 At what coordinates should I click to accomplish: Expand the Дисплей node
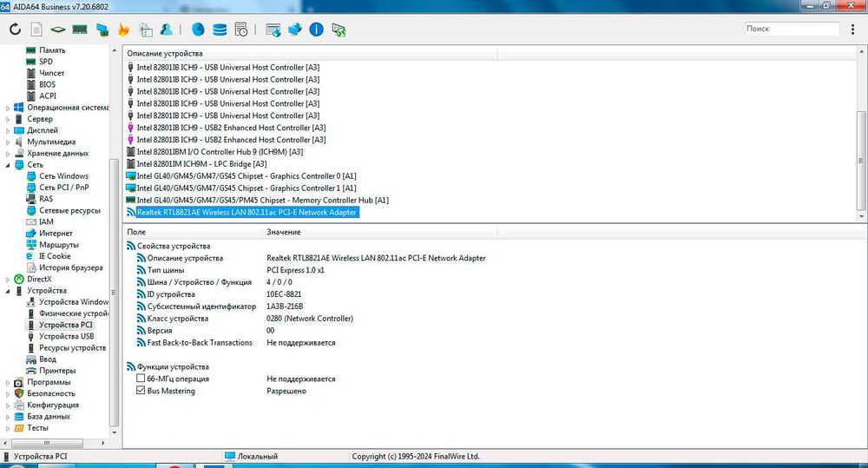[x=8, y=131]
